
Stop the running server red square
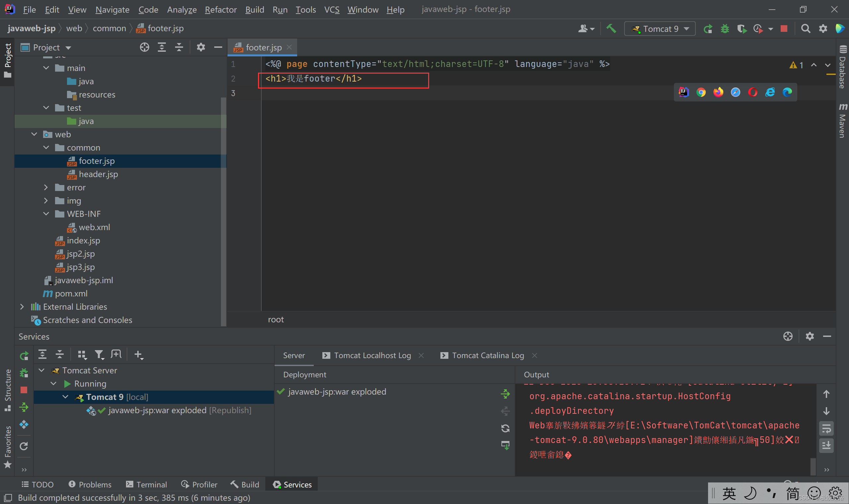(784, 29)
